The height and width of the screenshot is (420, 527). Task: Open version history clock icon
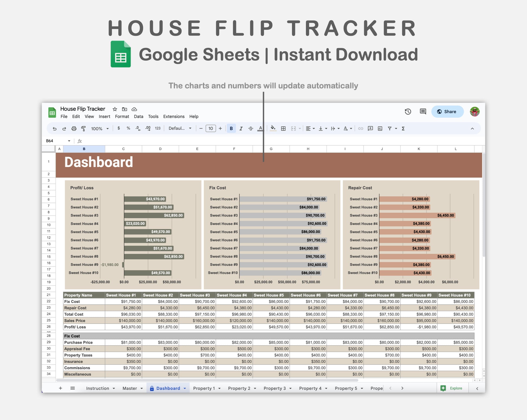(408, 112)
